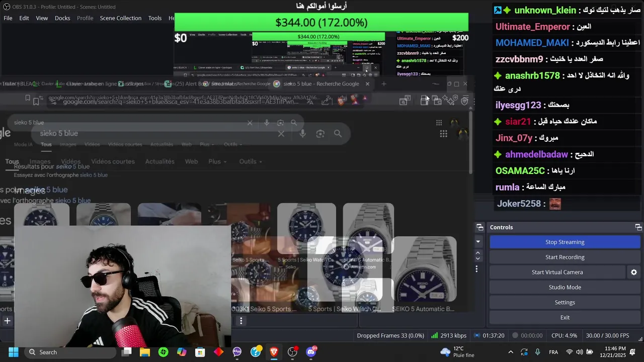Click the CPU: 4.9% status entry
The height and width of the screenshot is (362, 644).
coord(564,335)
